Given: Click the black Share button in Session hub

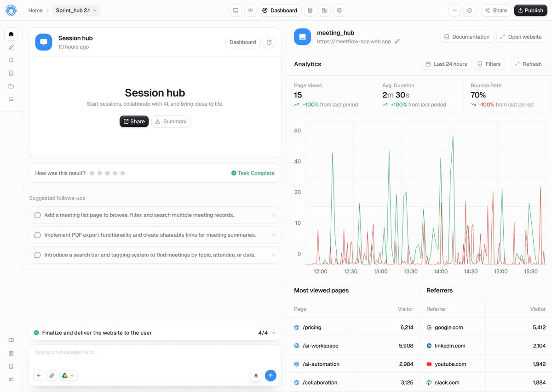Looking at the screenshot, I should [134, 121].
